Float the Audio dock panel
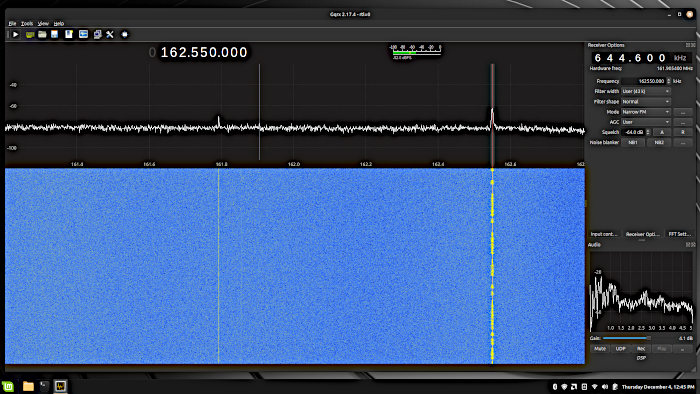700x394 pixels. (688, 245)
